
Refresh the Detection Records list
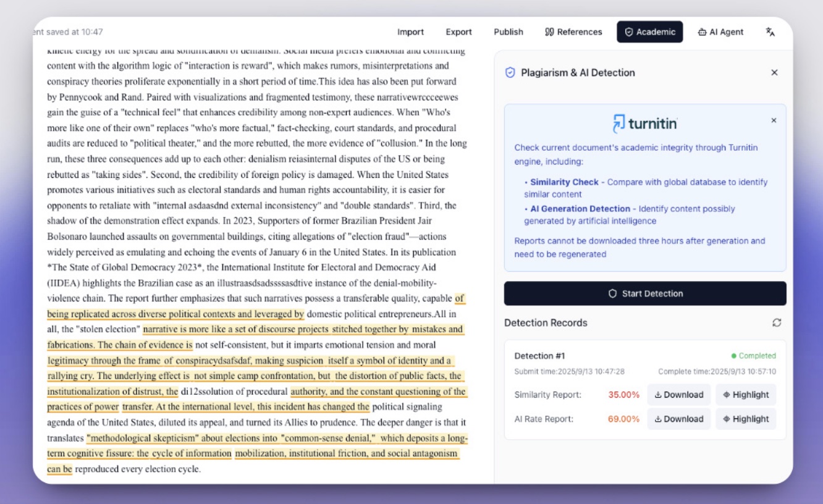click(x=777, y=323)
